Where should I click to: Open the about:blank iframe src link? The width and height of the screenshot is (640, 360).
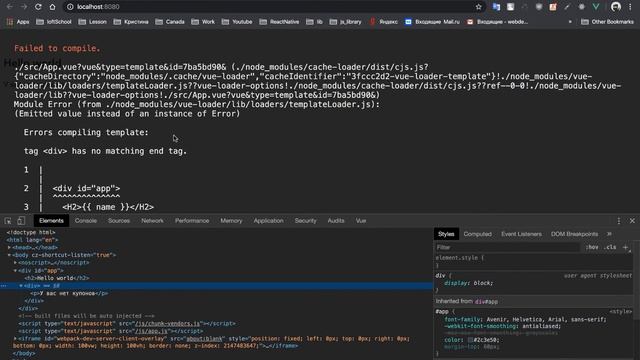(204, 339)
